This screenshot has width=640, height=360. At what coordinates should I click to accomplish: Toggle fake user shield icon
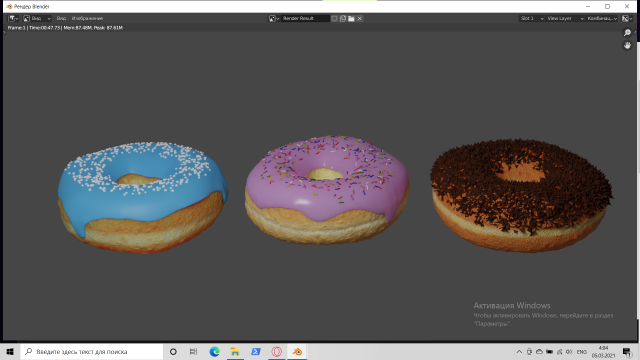[x=334, y=18]
